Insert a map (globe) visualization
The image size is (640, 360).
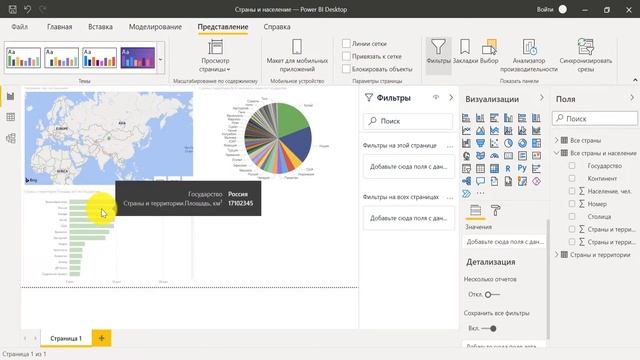tap(466, 156)
